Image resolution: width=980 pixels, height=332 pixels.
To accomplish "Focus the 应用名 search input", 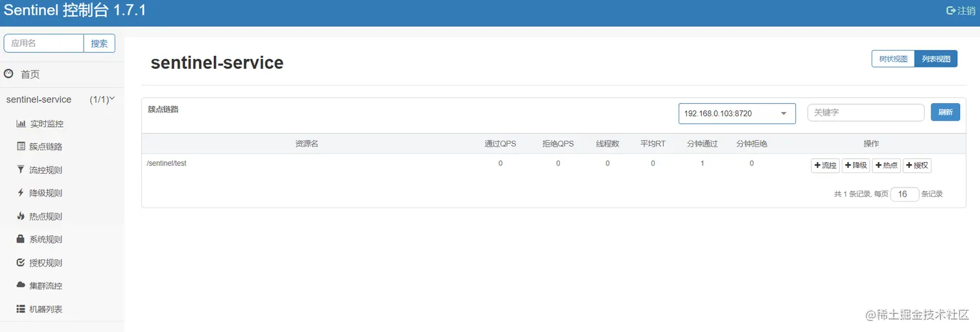I will coord(44,43).
